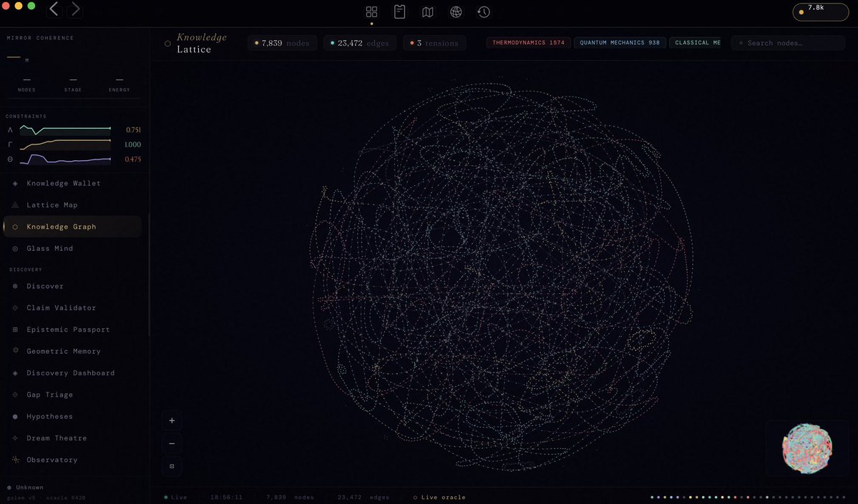The image size is (858, 504).
Task: Click the circle icon beside Knowledge Lattice title
Action: click(x=167, y=43)
